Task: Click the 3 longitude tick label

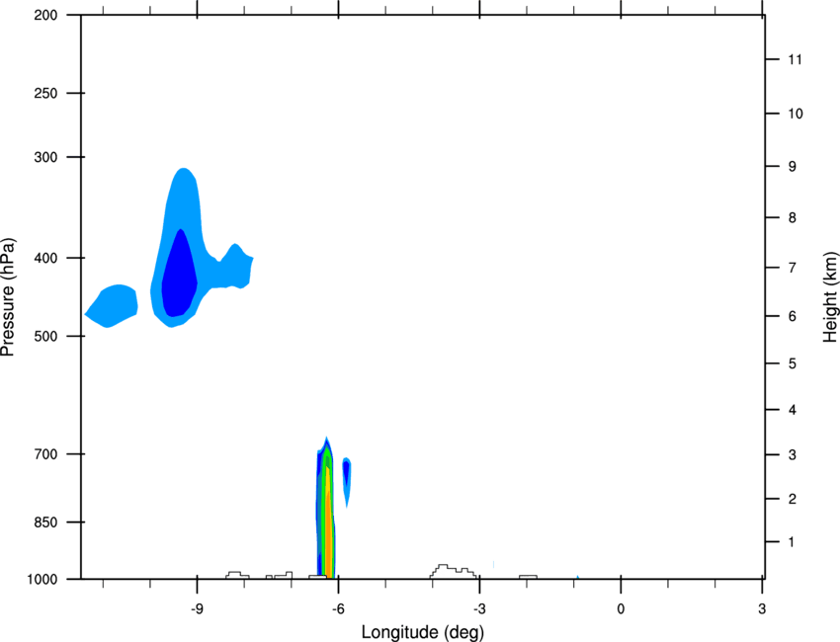Action: coord(762,609)
